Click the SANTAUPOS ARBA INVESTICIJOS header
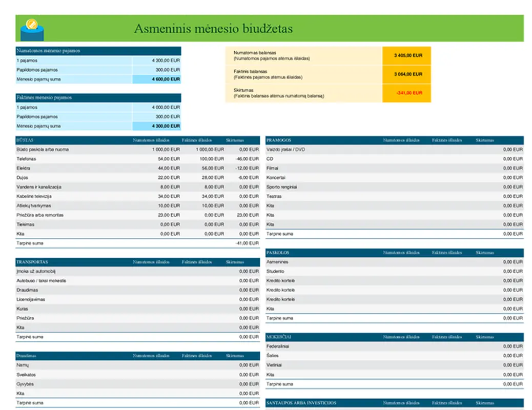This screenshot has width=532, height=410. tap(301, 403)
